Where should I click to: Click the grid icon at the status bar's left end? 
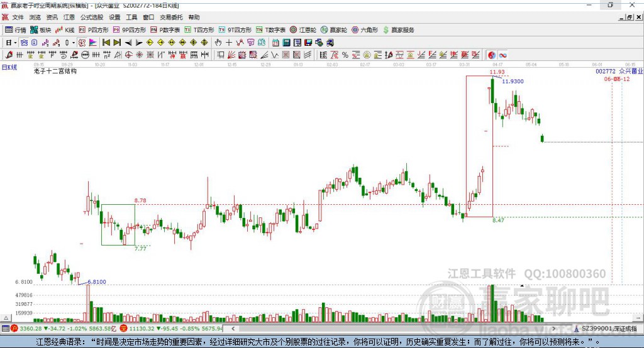[x=5, y=329]
